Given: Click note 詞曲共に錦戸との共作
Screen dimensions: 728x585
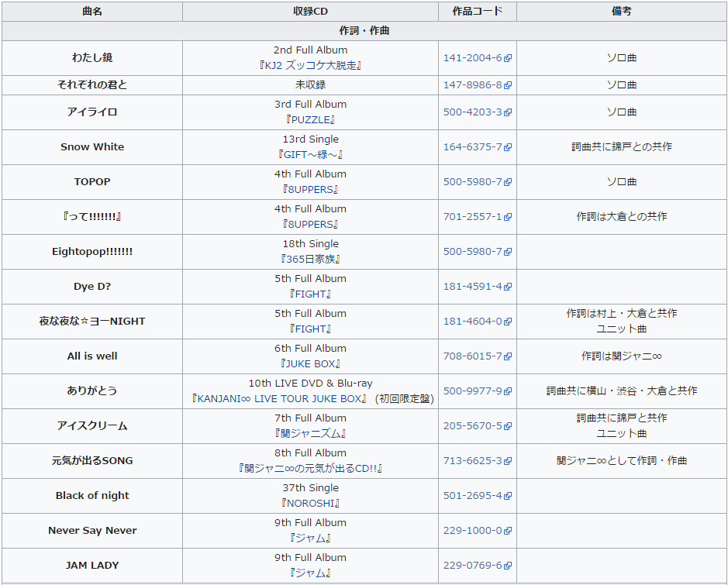Looking at the screenshot, I should [622, 146].
